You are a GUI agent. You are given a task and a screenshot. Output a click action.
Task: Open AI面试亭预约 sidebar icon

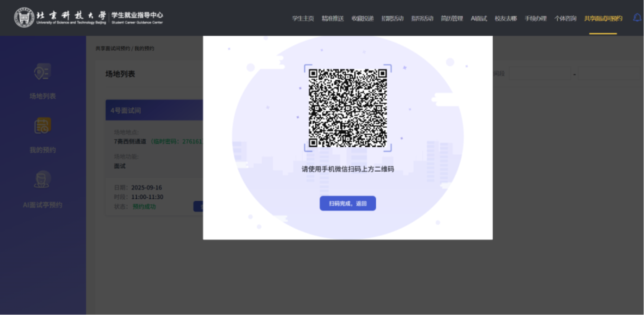[42, 180]
